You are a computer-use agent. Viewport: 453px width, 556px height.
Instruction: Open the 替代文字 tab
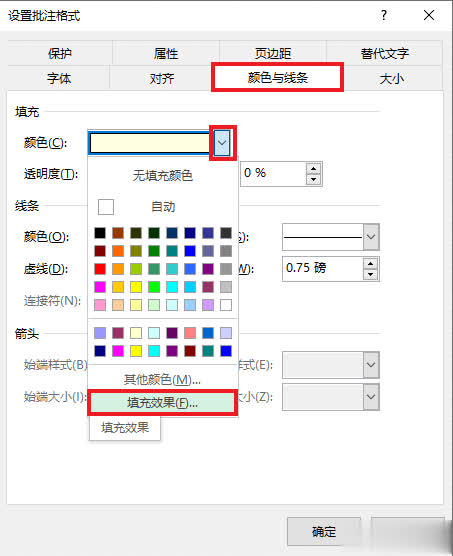pos(385,54)
